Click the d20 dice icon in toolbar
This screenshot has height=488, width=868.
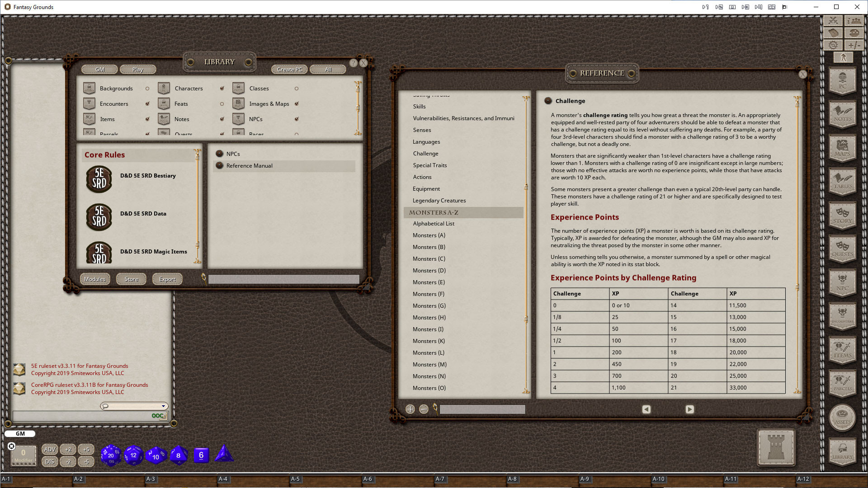[x=111, y=455]
